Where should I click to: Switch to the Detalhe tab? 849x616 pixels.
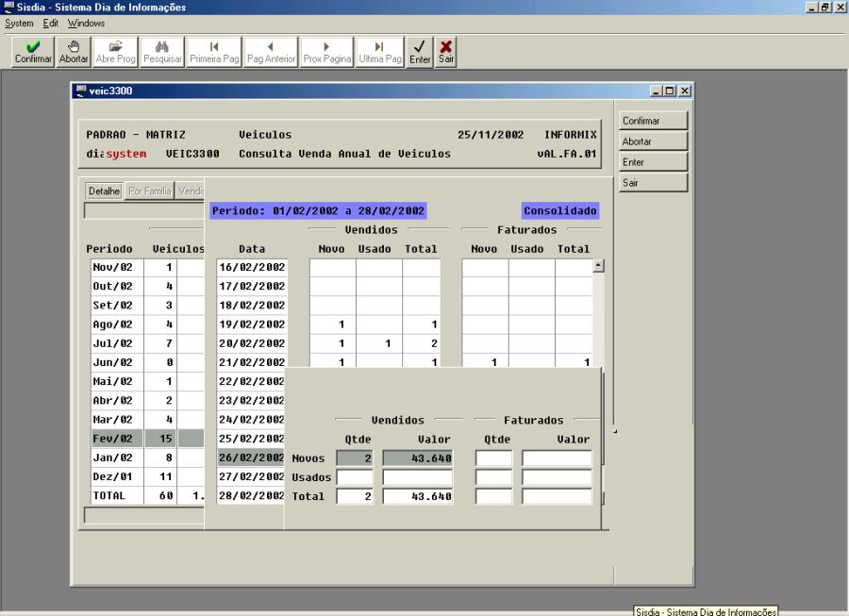104,191
